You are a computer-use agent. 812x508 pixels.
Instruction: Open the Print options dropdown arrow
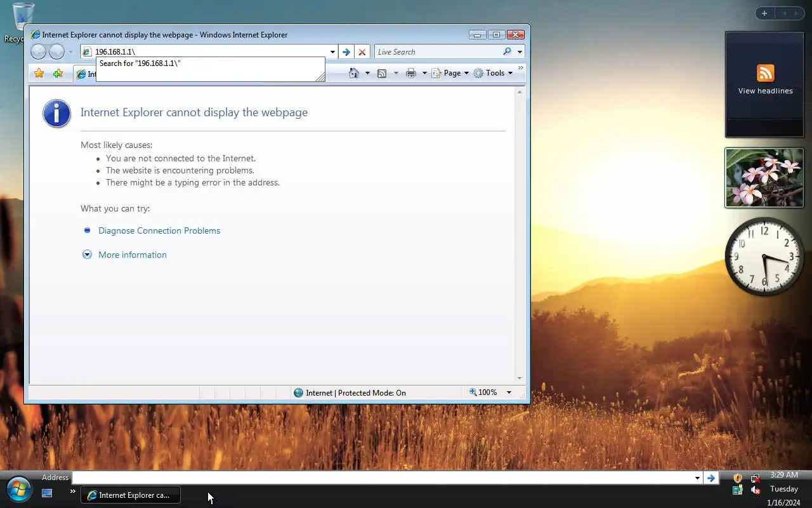point(424,73)
